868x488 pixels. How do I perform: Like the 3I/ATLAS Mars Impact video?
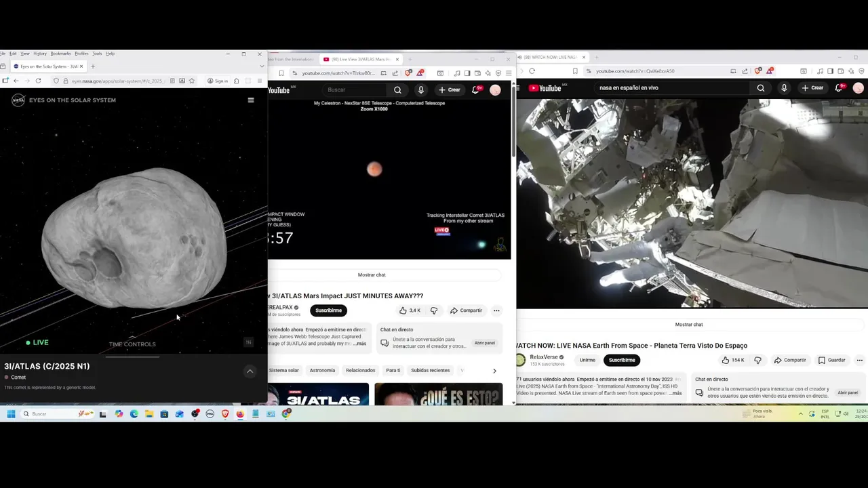coord(410,310)
